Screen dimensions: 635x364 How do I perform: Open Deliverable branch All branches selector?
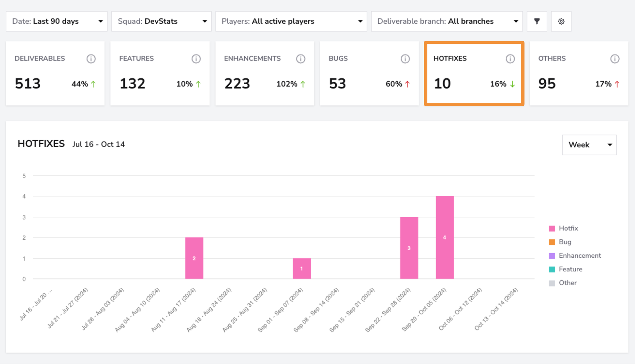coord(447,21)
